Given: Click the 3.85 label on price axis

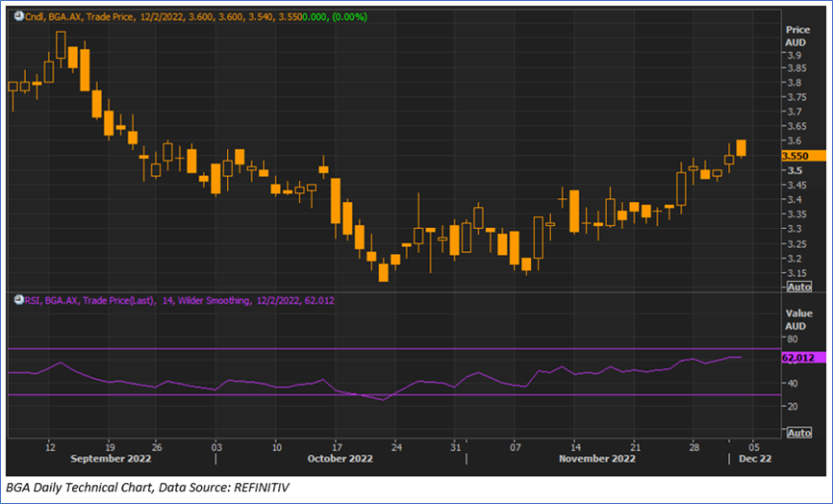Looking at the screenshot, I should point(796,68).
